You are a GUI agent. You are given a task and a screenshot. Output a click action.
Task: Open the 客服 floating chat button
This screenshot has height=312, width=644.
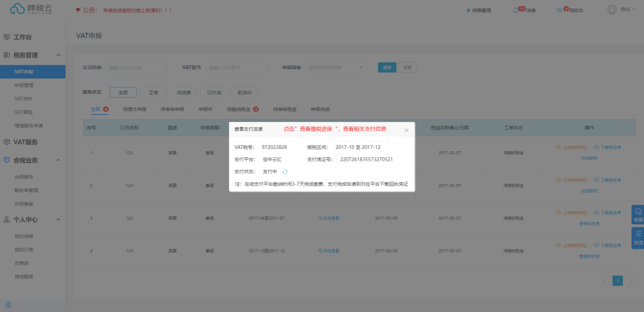pyautogui.click(x=638, y=214)
